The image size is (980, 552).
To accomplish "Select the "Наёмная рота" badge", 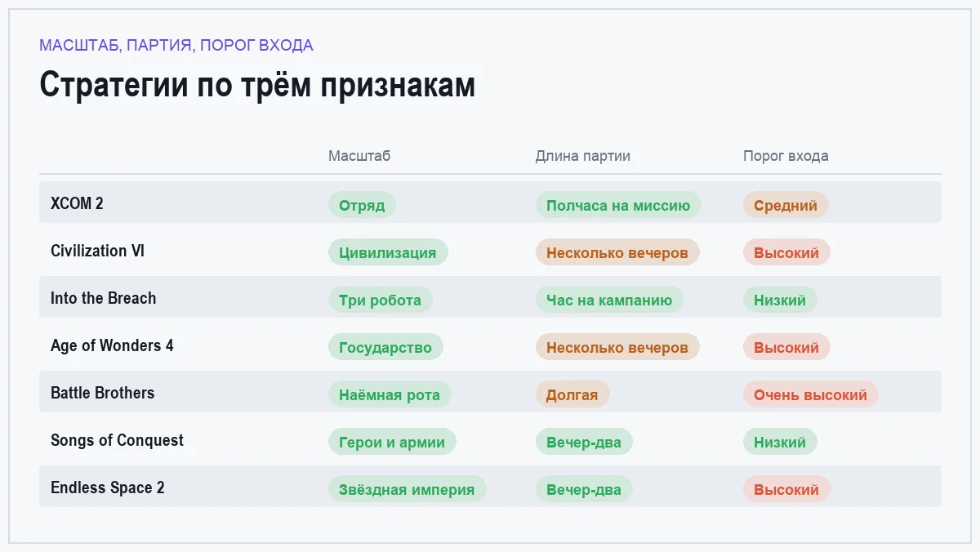I will pos(390,394).
